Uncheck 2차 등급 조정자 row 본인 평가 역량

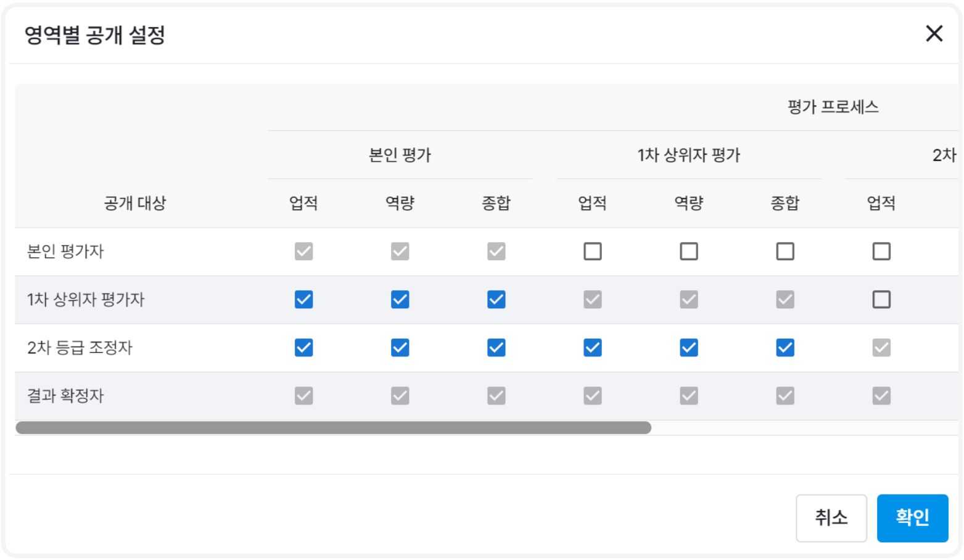[x=400, y=347]
